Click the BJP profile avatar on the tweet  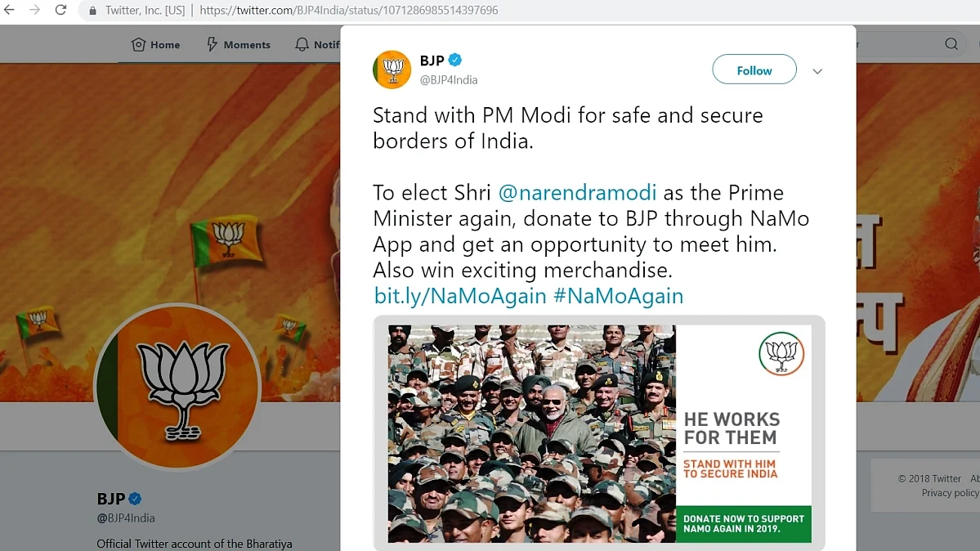pyautogui.click(x=392, y=69)
